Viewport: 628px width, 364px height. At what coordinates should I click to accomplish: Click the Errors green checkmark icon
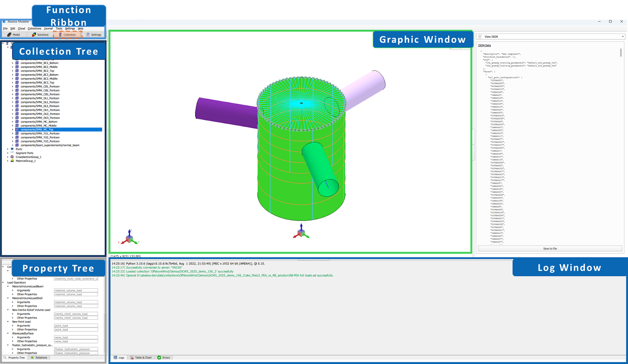coord(159,357)
